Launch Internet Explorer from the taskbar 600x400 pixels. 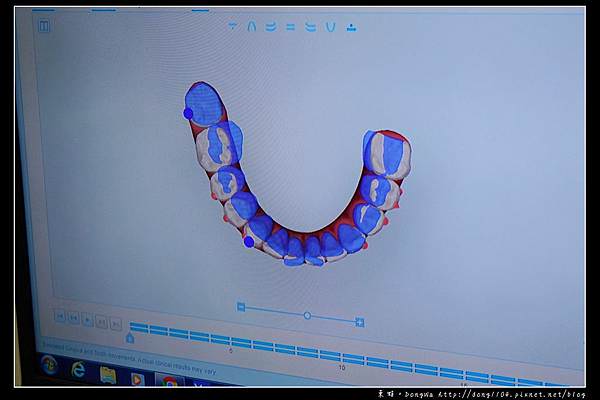[78, 369]
